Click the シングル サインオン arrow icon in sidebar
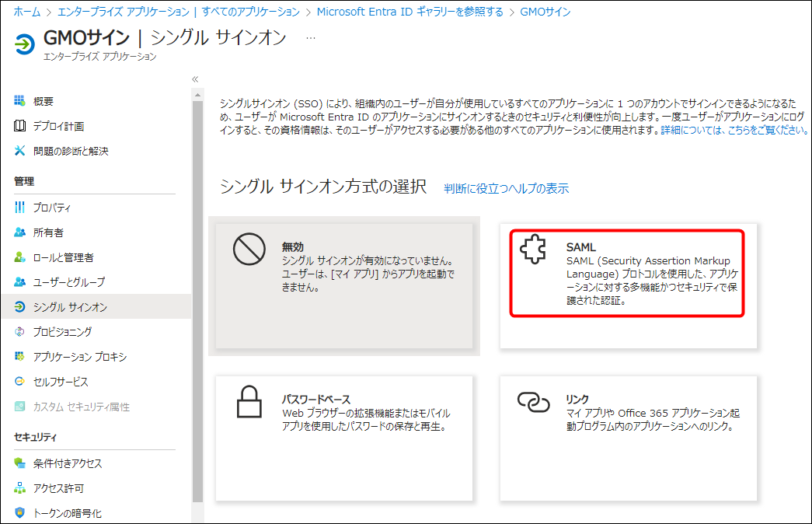Viewport: 812px width, 524px height. (x=19, y=307)
